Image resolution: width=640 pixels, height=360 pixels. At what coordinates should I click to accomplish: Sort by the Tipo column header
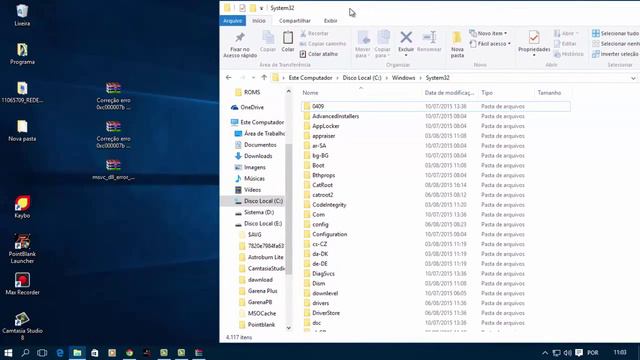(487, 93)
